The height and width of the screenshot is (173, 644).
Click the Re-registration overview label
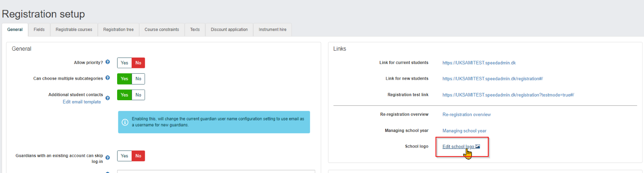pos(404,115)
